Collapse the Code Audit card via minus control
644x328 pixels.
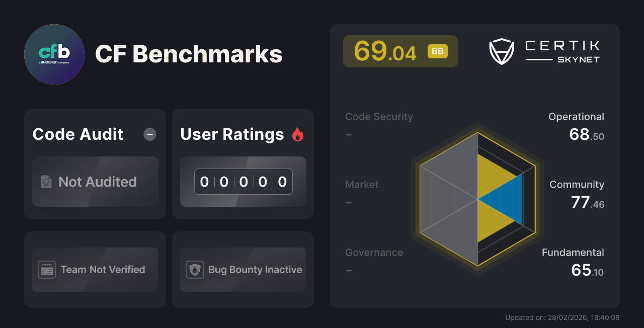point(149,134)
